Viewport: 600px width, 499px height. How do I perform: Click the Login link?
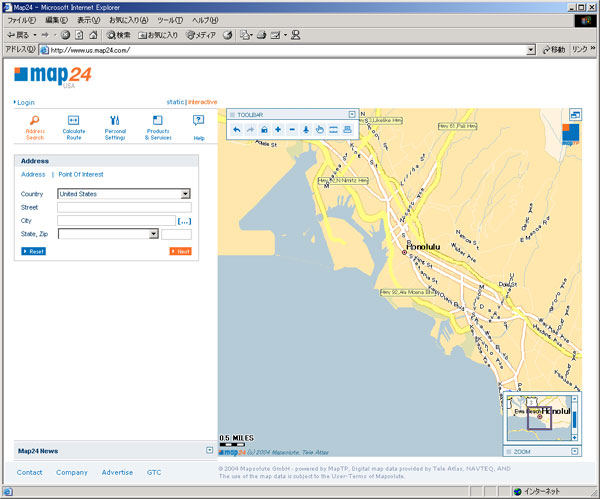pyautogui.click(x=26, y=103)
